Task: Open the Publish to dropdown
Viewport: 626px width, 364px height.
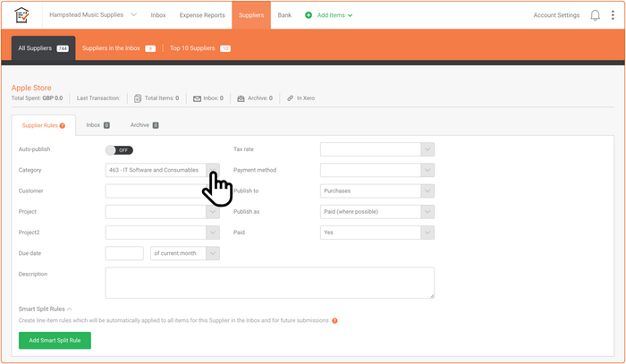Action: pyautogui.click(x=376, y=190)
